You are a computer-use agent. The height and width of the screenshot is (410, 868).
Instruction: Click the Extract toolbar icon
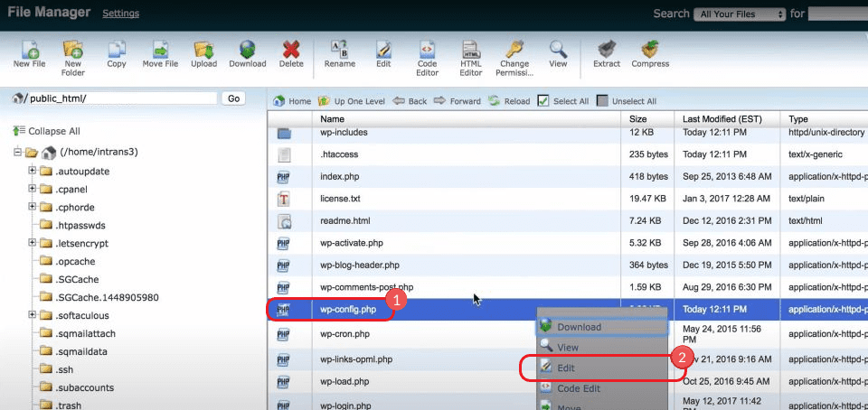pos(607,50)
